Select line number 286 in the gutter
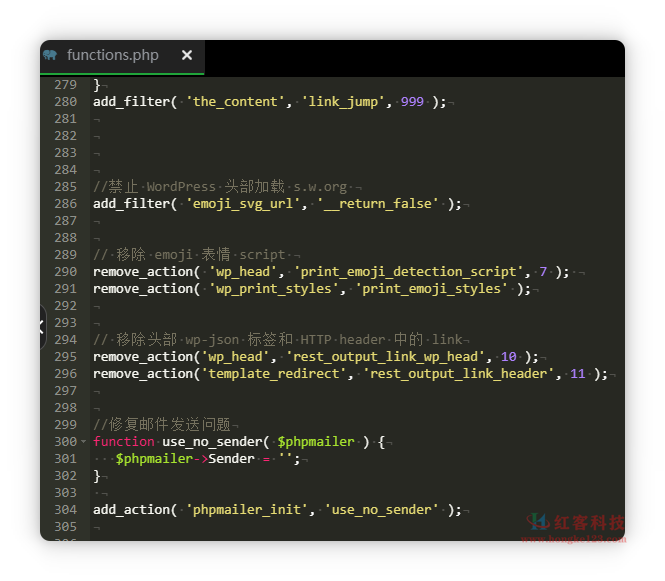This screenshot has height=581, width=665. click(x=65, y=204)
